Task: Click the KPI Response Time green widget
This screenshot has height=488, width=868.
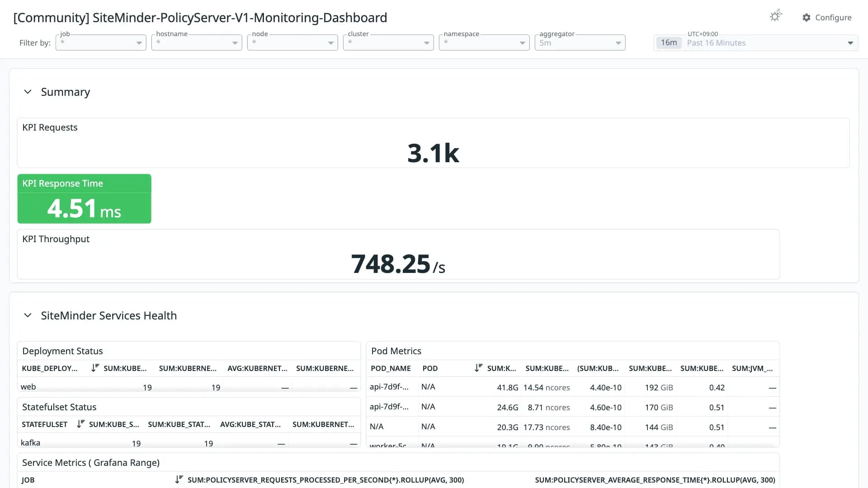Action: [x=84, y=199]
